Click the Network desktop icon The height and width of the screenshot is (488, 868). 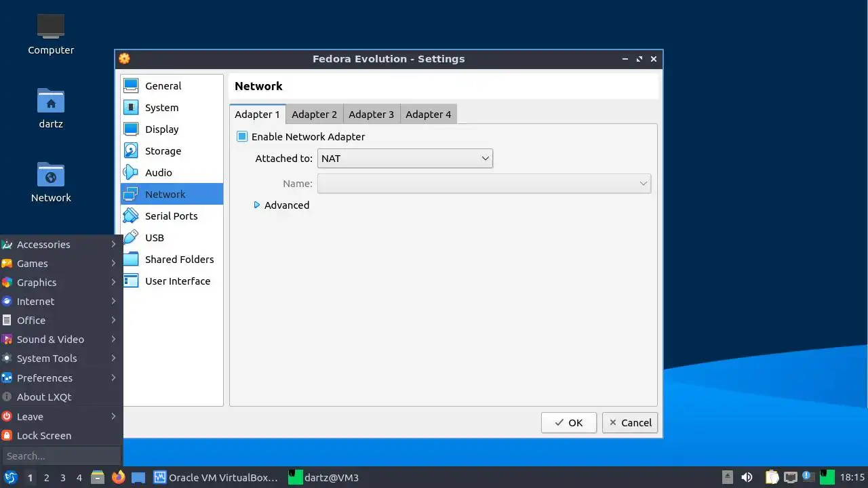point(51,182)
